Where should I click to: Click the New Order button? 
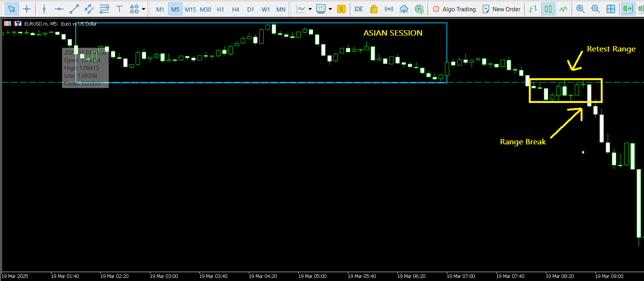501,9
